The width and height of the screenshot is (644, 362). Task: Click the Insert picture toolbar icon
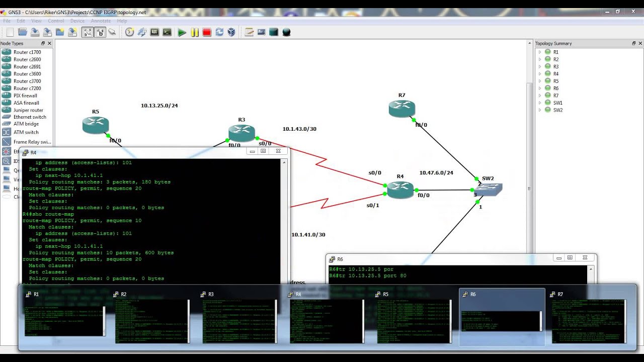[x=262, y=32]
